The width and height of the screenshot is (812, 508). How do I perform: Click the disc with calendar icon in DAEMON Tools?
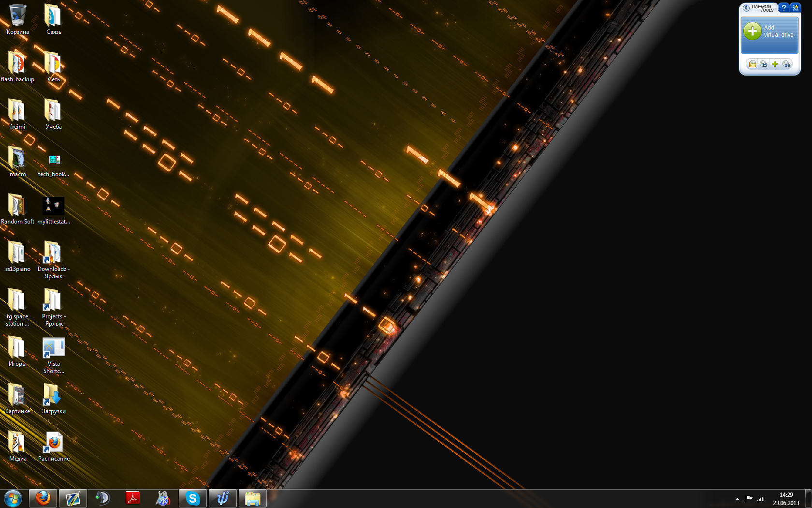[764, 64]
